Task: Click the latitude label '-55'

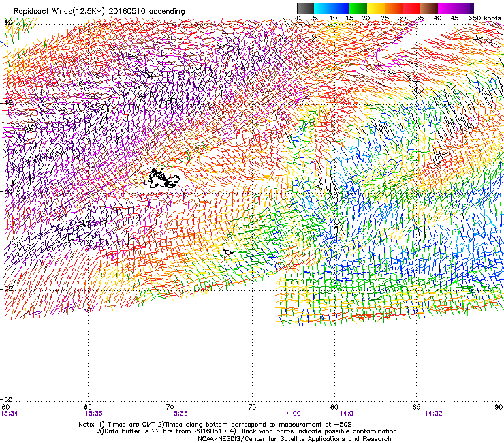Action: coord(6,289)
